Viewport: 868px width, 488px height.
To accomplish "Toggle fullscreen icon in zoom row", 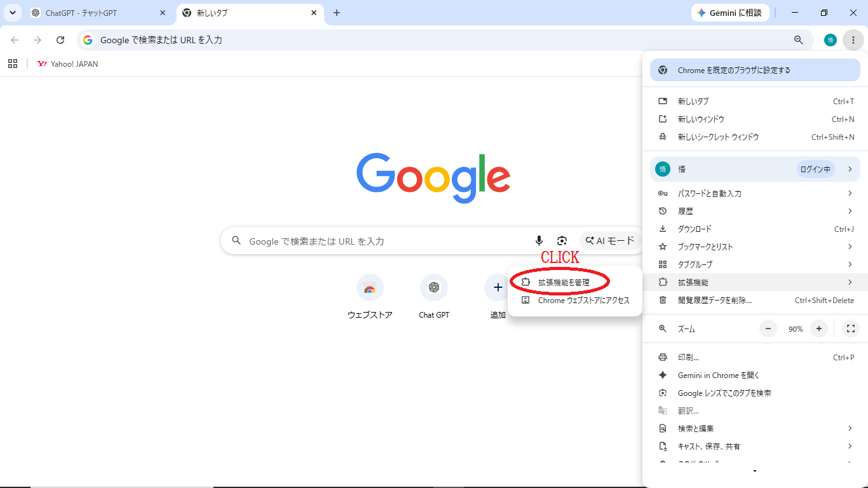I will pyautogui.click(x=851, y=329).
